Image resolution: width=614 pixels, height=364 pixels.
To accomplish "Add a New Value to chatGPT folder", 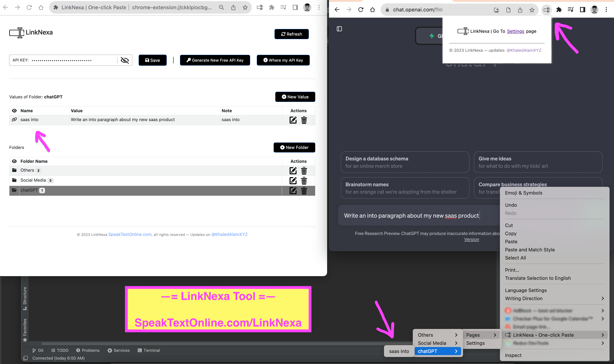I will pyautogui.click(x=295, y=97).
